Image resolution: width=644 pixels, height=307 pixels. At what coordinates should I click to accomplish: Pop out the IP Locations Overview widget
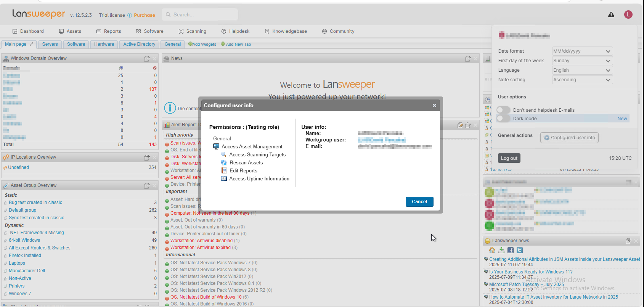[x=147, y=158]
